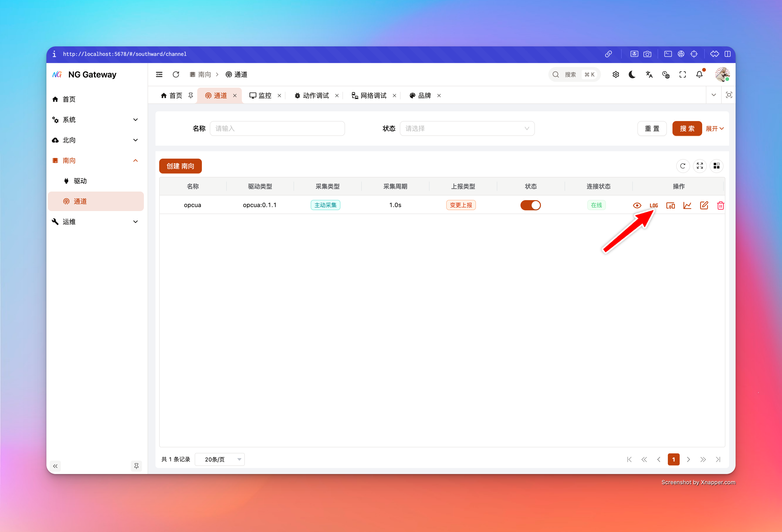
Task: Open the language switcher icon
Action: point(649,74)
